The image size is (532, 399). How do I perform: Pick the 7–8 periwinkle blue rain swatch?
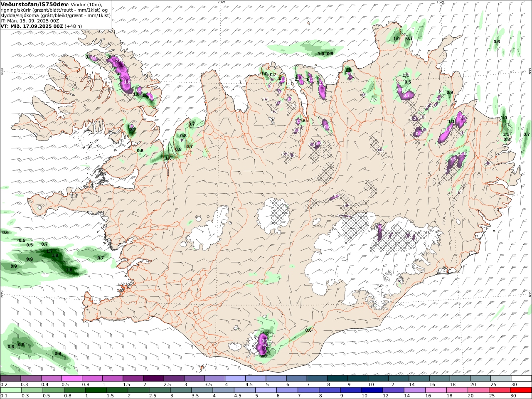click(308, 390)
